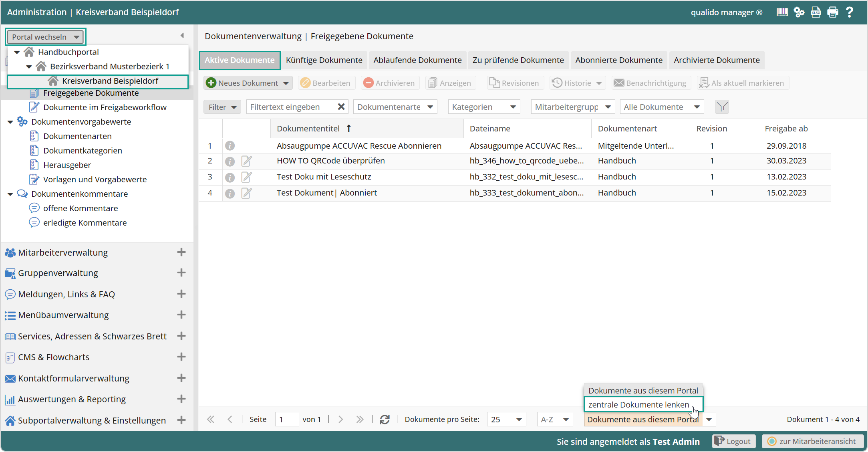Click the funnel filter icon
Screen dimensions: 868x452
(722, 107)
